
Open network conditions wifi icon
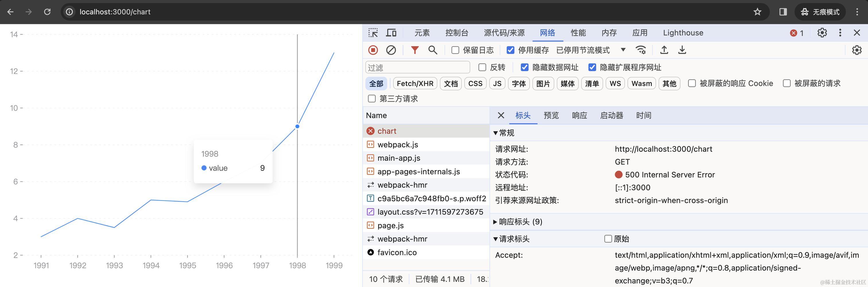(641, 50)
